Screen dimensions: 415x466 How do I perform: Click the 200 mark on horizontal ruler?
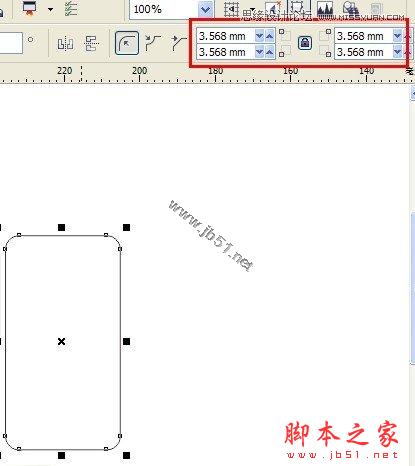point(139,71)
